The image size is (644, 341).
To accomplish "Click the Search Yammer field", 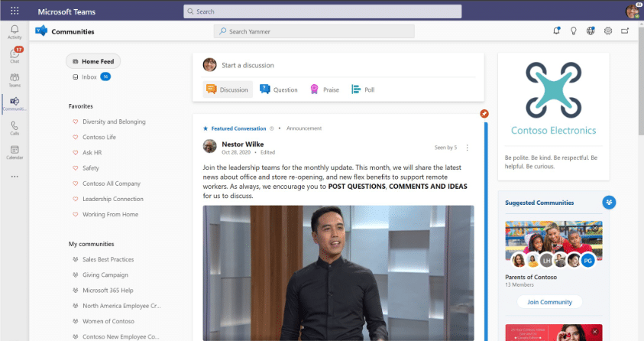I will tap(314, 31).
